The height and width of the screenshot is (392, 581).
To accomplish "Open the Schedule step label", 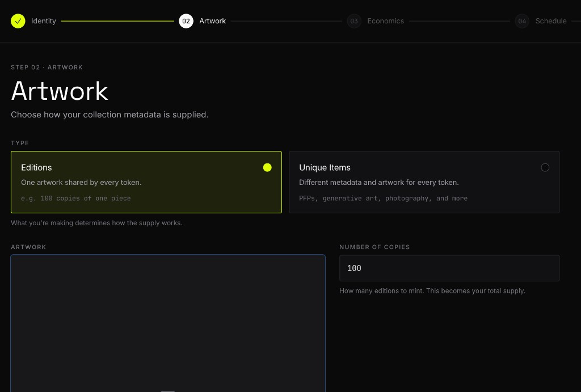I will [550, 21].
